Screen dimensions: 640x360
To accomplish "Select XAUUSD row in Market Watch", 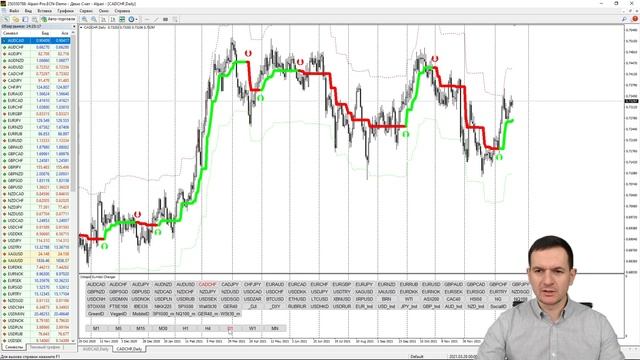I will point(36,260).
